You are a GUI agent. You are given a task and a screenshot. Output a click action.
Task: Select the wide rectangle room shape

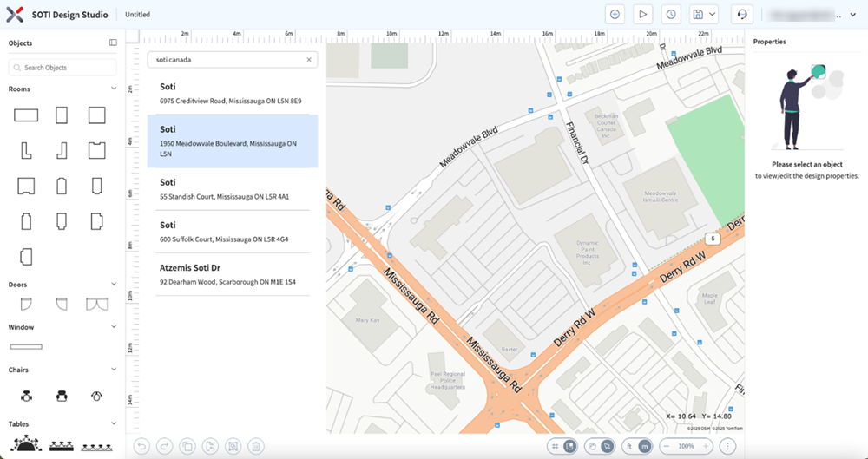26,115
